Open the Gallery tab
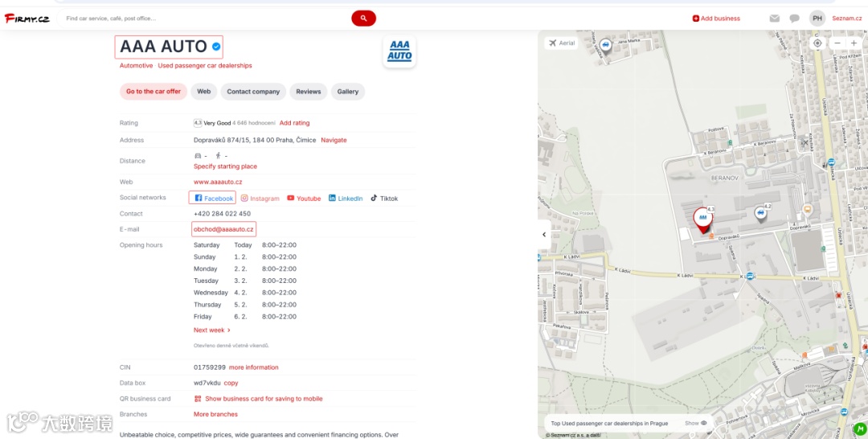Screen dimensions: 868x439 click(x=348, y=92)
